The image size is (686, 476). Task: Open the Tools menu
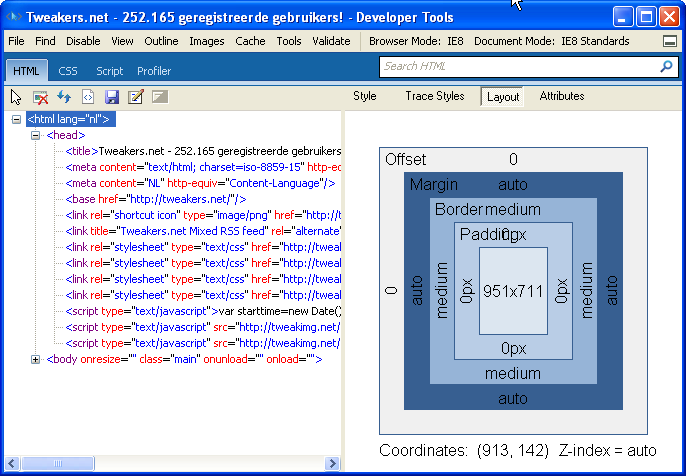pyautogui.click(x=289, y=41)
